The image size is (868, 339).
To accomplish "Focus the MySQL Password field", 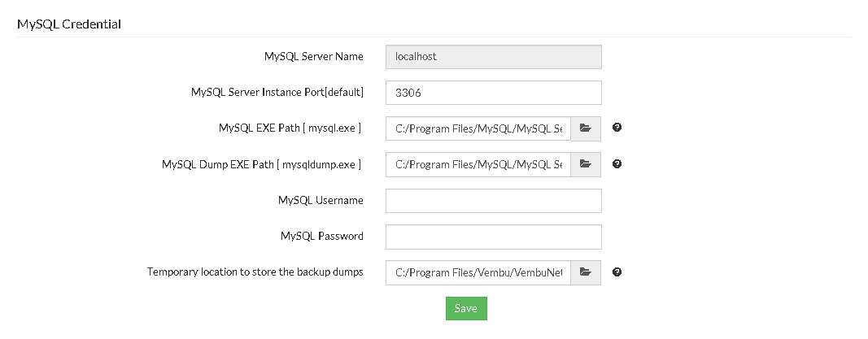I will 493,237.
